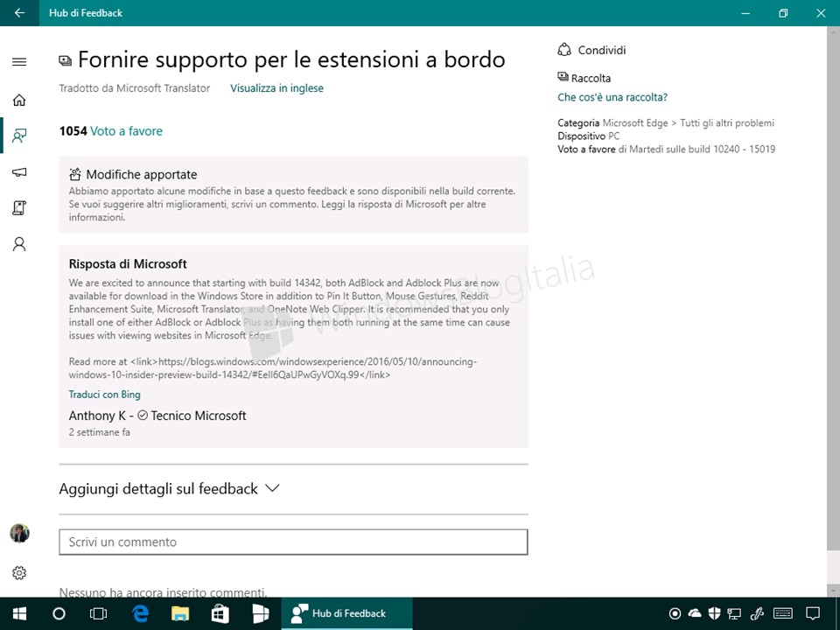Screen dimensions: 840x630
Task: Click the scrollbar down arrow
Action: [x=833, y=590]
